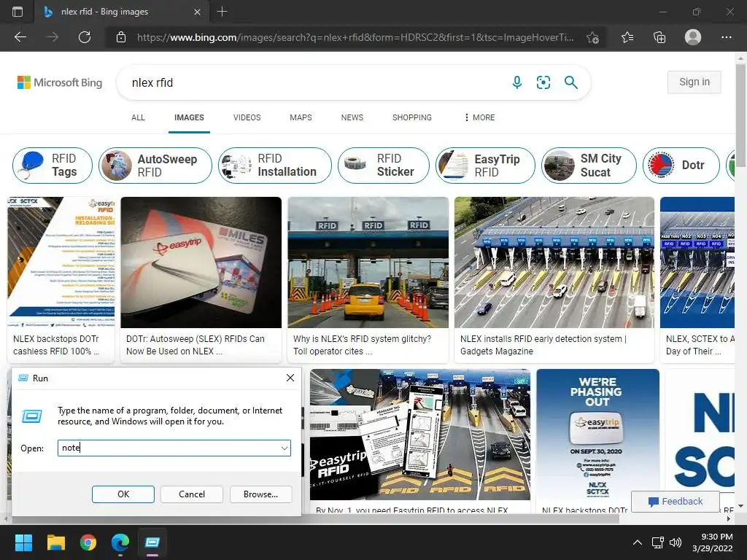Click the horizontal scrollbar at page bottom
Viewport: 747px width, 560px height.
tap(314, 518)
